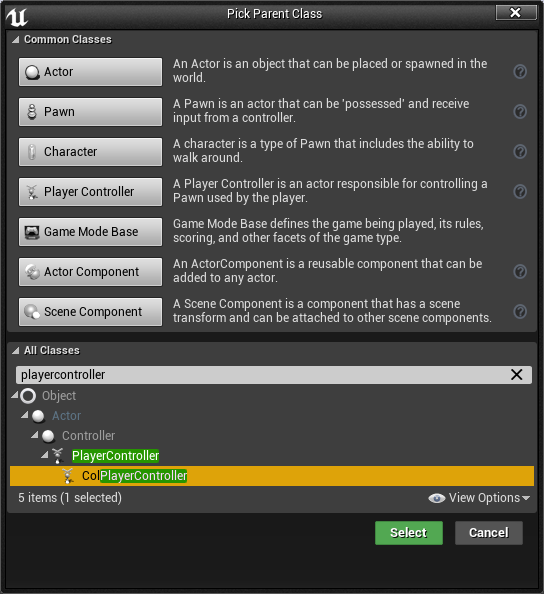Viewport: 544px width, 594px height.
Task: Click the Cancel button
Action: point(489,533)
